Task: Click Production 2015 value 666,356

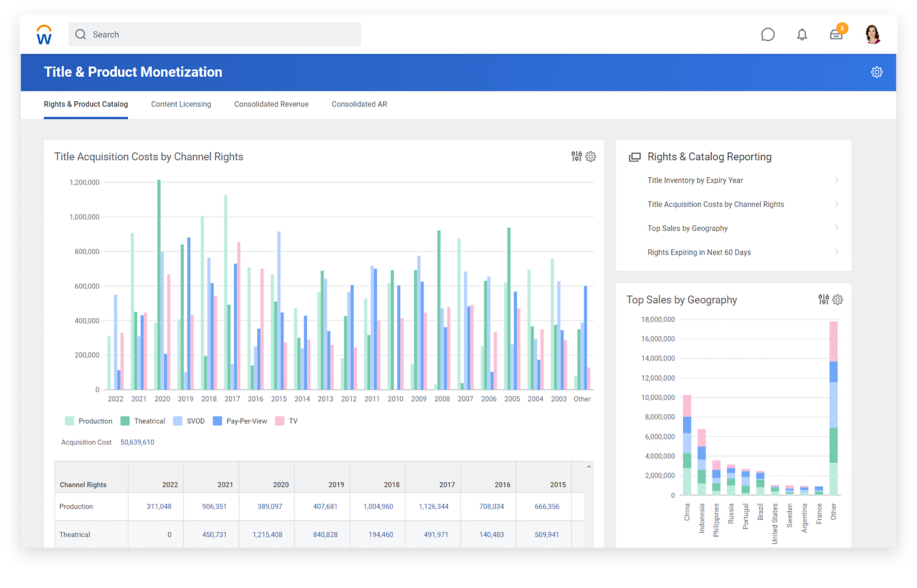Action: pos(547,507)
